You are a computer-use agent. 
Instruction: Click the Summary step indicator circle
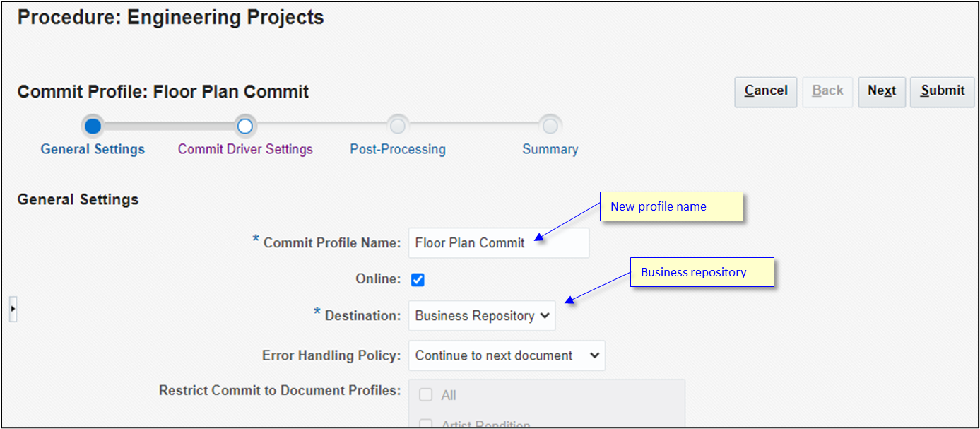click(550, 126)
